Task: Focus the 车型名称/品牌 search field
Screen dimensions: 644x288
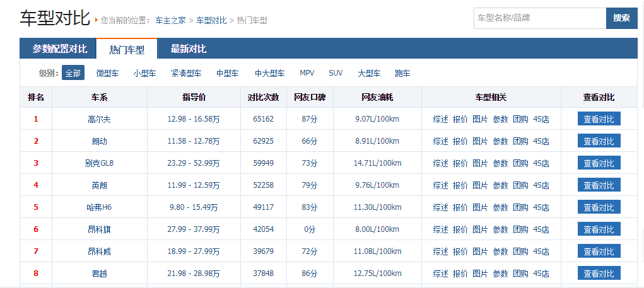Action: point(540,18)
